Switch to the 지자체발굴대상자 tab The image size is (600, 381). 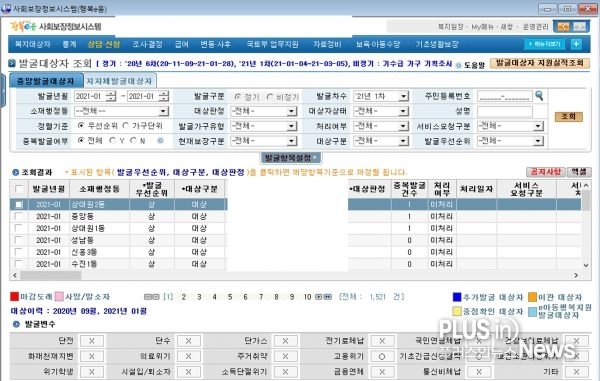tap(120, 81)
